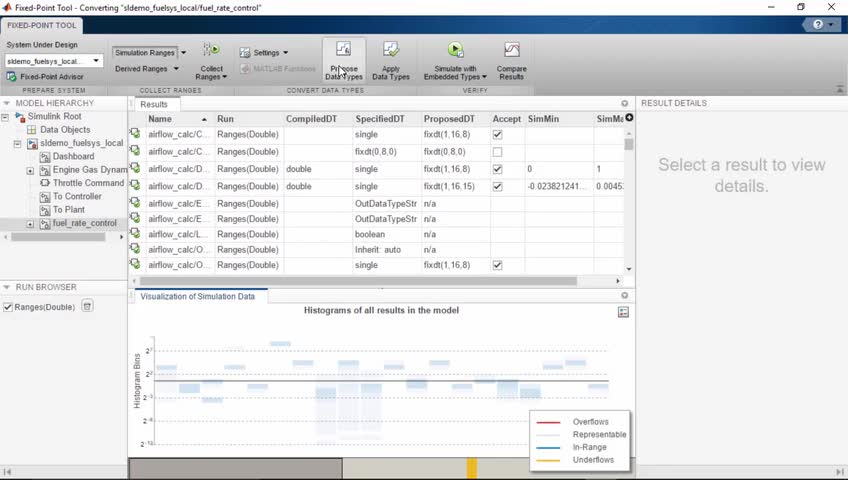Click result icon of first airflow_calc row

[135, 134]
